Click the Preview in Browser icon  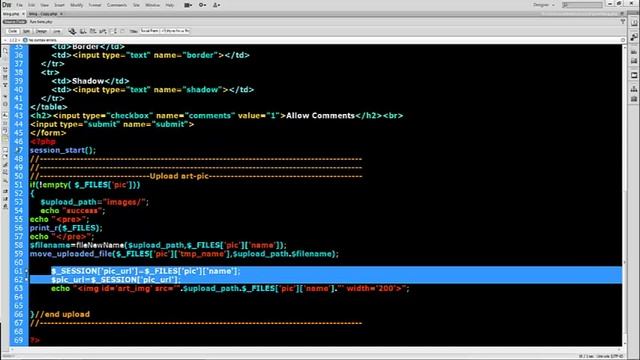(83, 31)
